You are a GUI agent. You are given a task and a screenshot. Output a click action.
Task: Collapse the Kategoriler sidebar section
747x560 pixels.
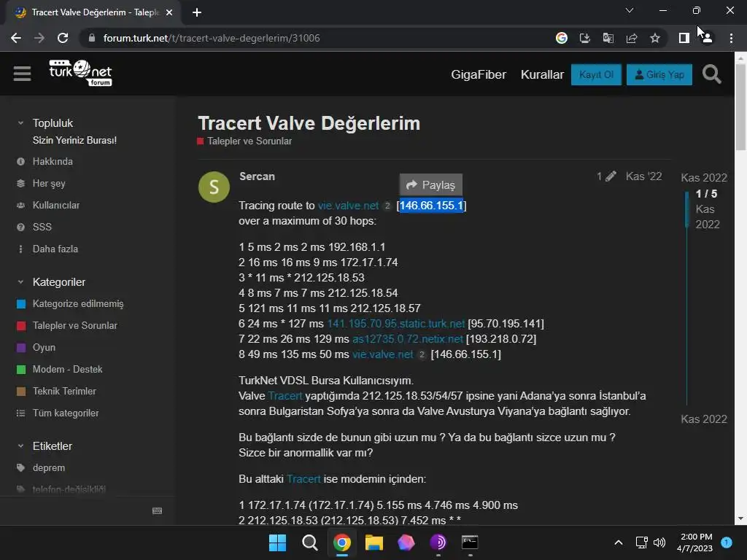20,282
